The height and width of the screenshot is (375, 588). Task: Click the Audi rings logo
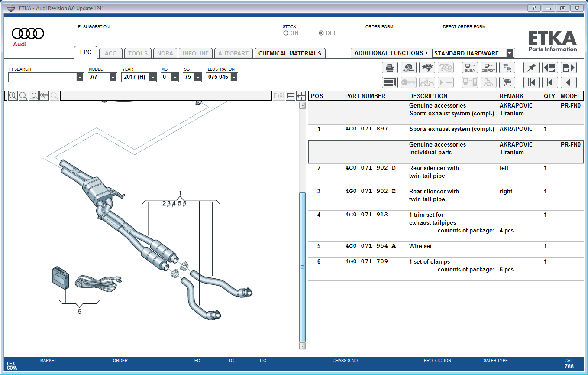(x=28, y=33)
